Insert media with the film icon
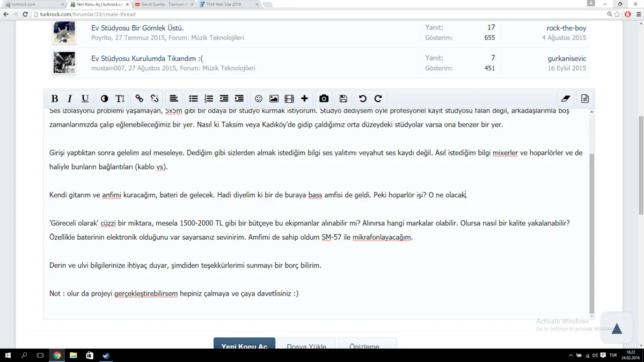Screen dimensions: 644x362 (289, 99)
